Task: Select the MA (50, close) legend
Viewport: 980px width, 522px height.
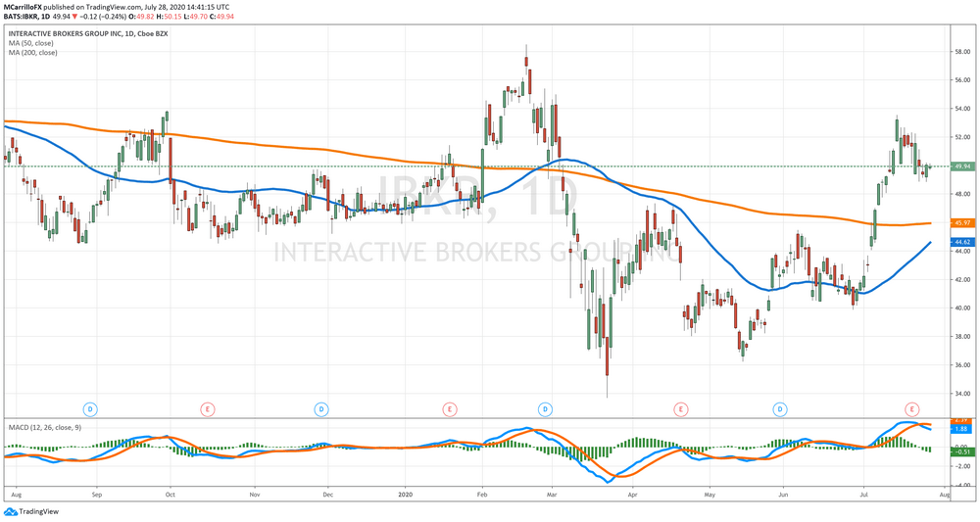Action: click(31, 43)
